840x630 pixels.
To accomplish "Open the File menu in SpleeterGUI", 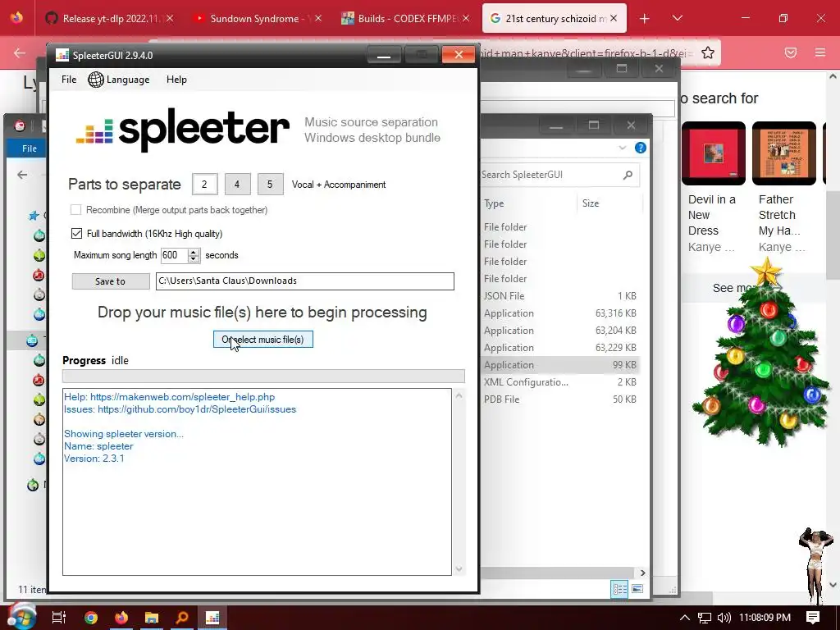I will click(x=69, y=80).
